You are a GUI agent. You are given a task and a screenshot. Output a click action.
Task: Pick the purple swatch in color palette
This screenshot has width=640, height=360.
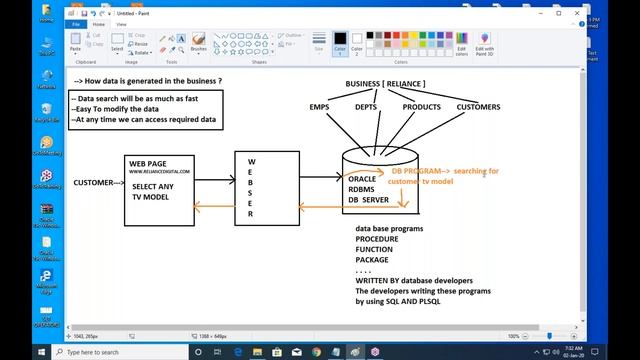click(449, 35)
